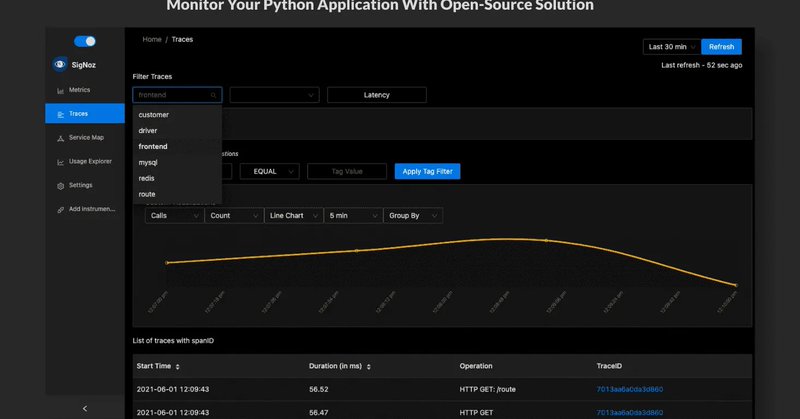Click the SigNoz eye logo icon
800x419 pixels.
[x=60, y=64]
